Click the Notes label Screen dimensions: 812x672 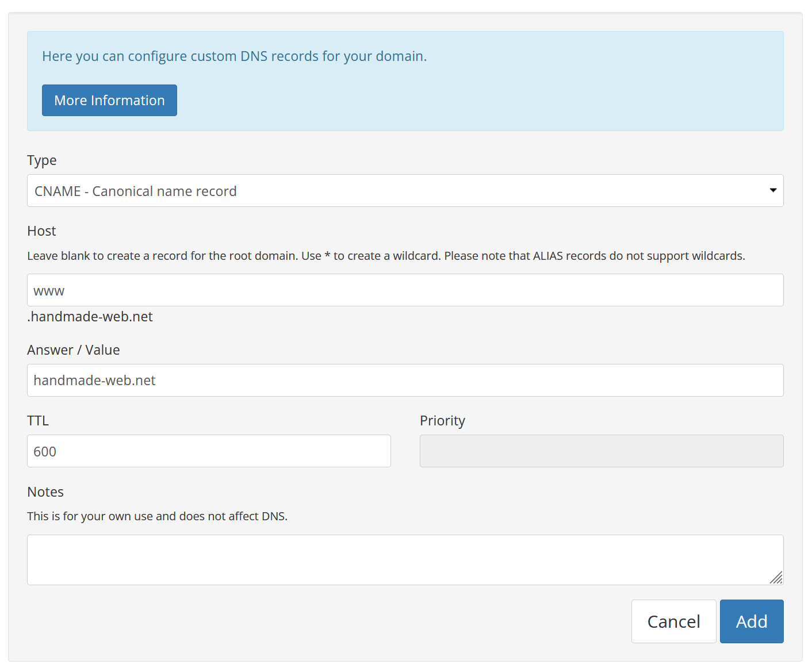click(x=45, y=492)
